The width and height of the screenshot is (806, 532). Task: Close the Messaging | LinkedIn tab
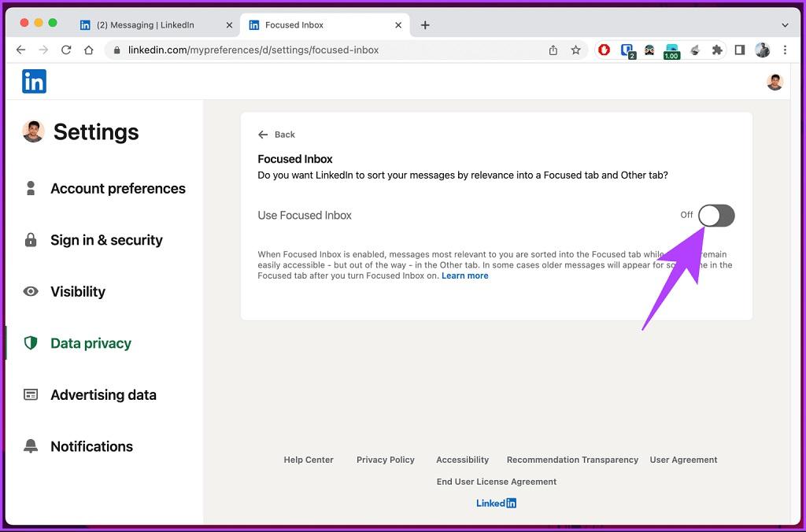(229, 24)
